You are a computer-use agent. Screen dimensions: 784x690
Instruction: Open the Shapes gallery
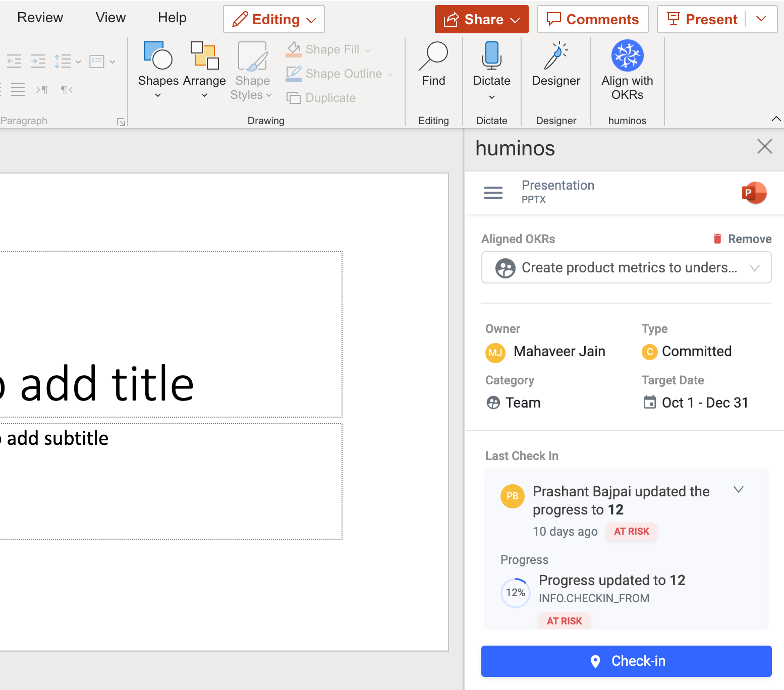[x=158, y=70]
